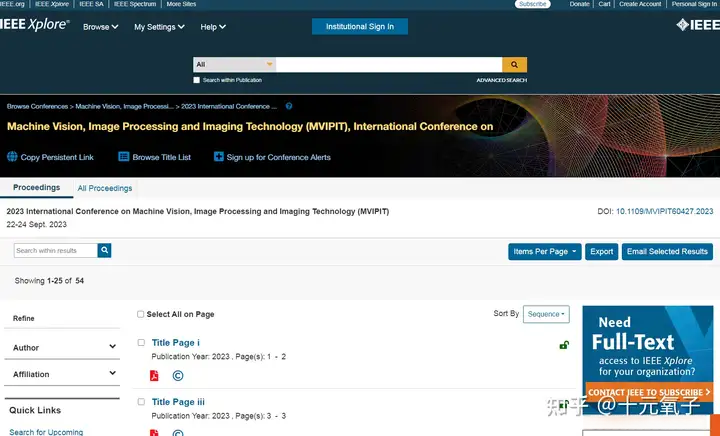
Task: Click the main search text field
Action: click(389, 65)
